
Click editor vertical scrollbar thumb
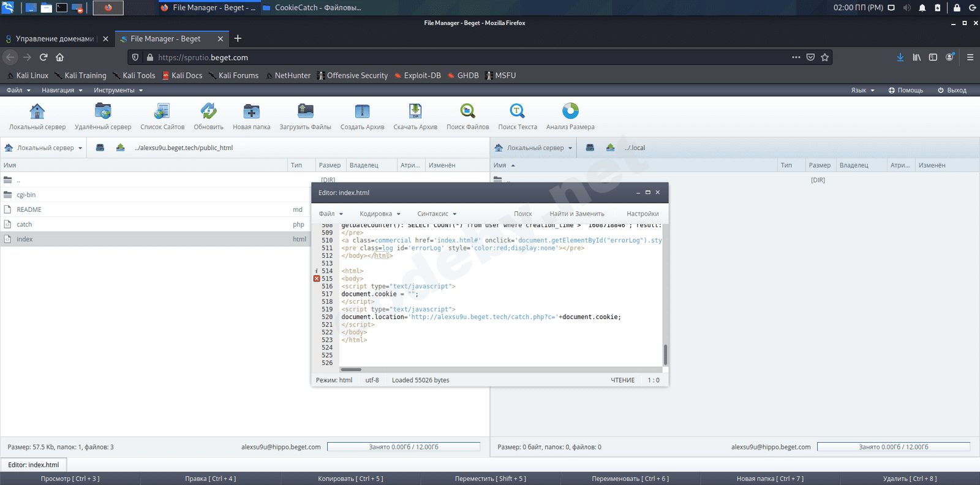click(665, 355)
